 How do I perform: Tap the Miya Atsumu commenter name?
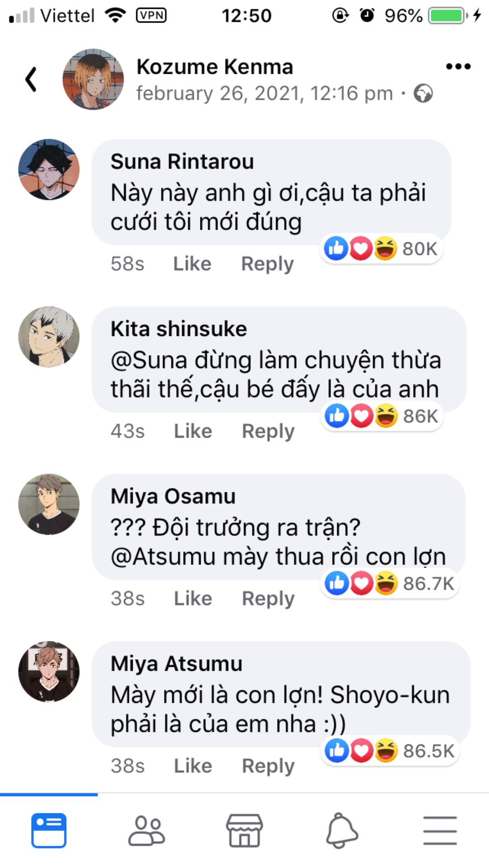pos(176,664)
